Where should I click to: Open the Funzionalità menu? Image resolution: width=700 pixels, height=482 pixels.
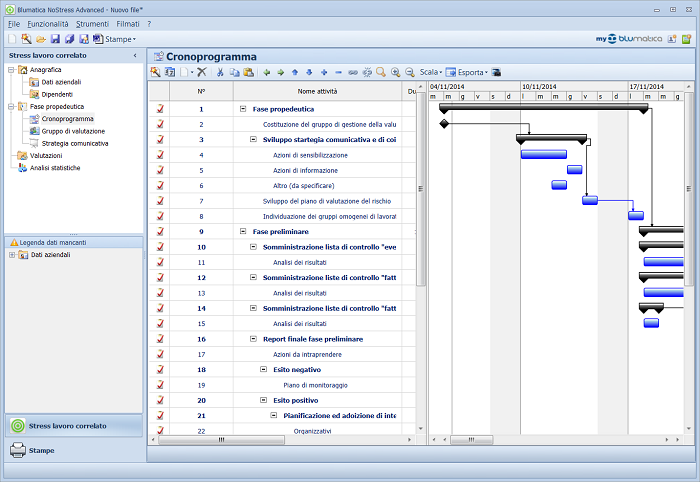click(48, 23)
